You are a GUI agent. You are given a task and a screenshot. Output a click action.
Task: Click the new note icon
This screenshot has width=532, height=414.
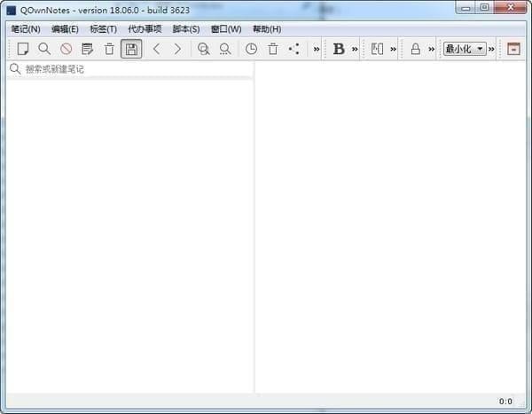click(23, 49)
